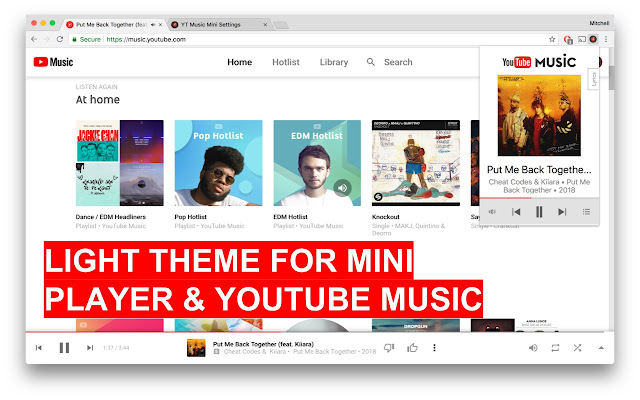The image size is (640, 400).
Task: Open the EDM Hotlist playlist cover
Action: point(317,163)
